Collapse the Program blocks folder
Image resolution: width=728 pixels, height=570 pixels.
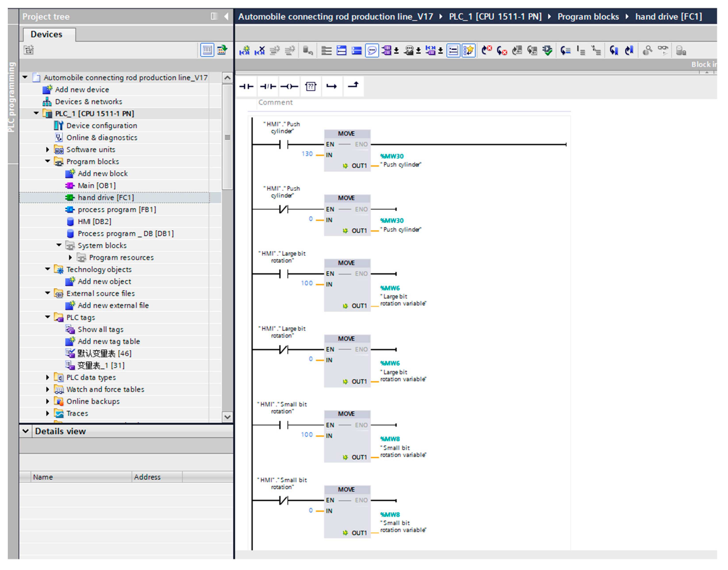47,161
